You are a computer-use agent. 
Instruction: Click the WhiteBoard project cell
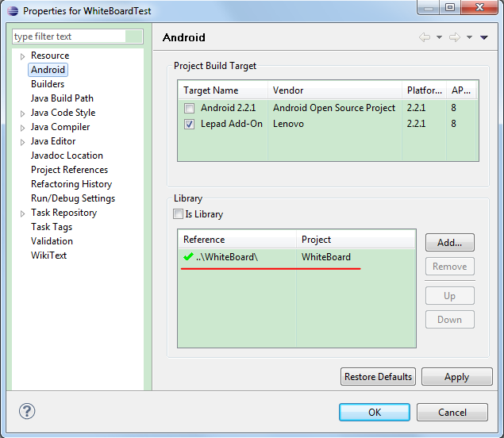point(326,257)
